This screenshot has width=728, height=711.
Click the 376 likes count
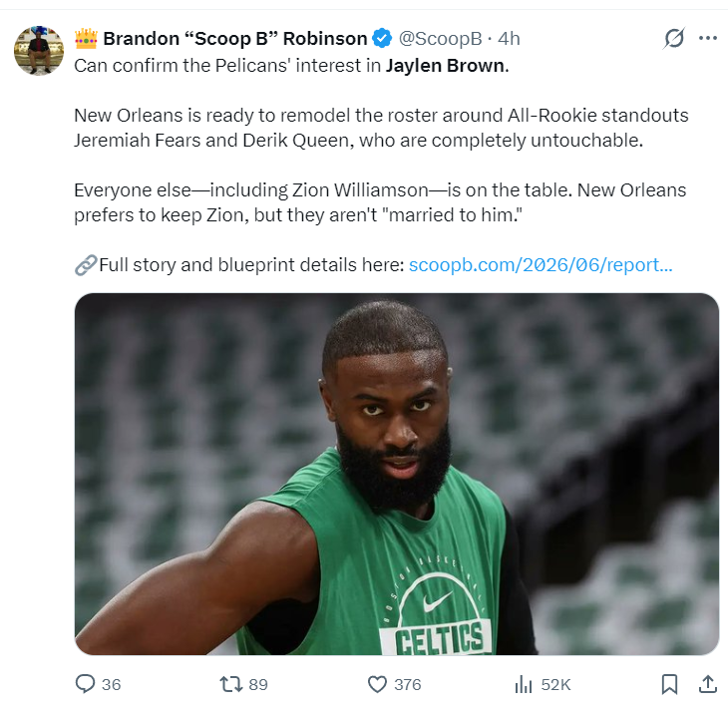(x=407, y=684)
